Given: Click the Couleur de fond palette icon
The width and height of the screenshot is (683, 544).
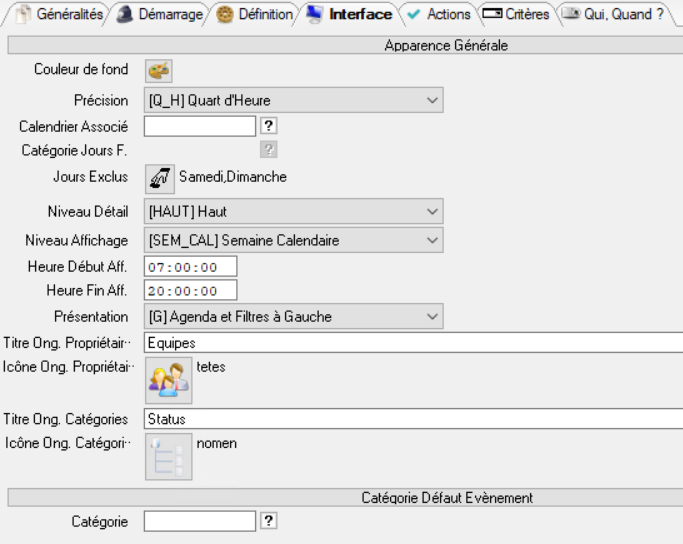Looking at the screenshot, I should point(159,71).
